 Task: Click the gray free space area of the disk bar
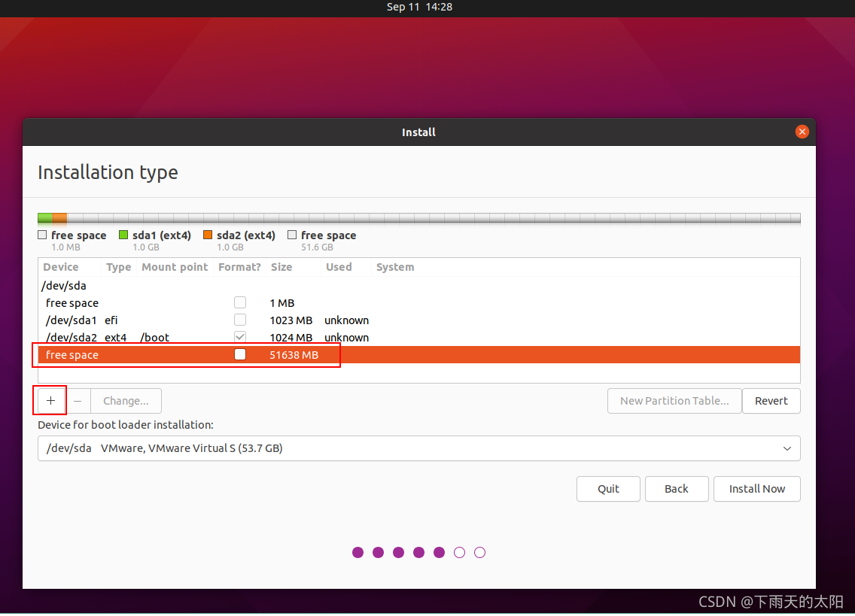[x=434, y=219]
